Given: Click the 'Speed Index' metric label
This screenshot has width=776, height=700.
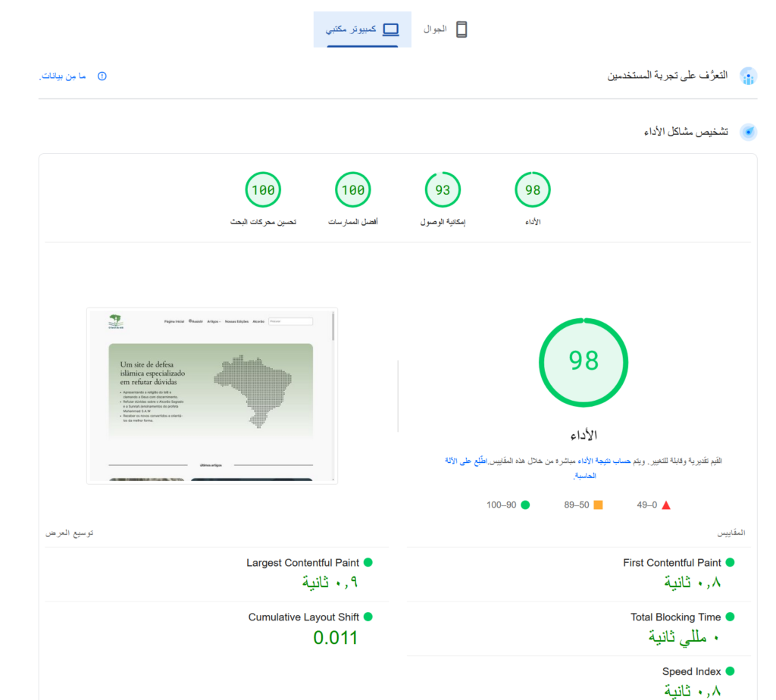Looking at the screenshot, I should pos(691,672).
